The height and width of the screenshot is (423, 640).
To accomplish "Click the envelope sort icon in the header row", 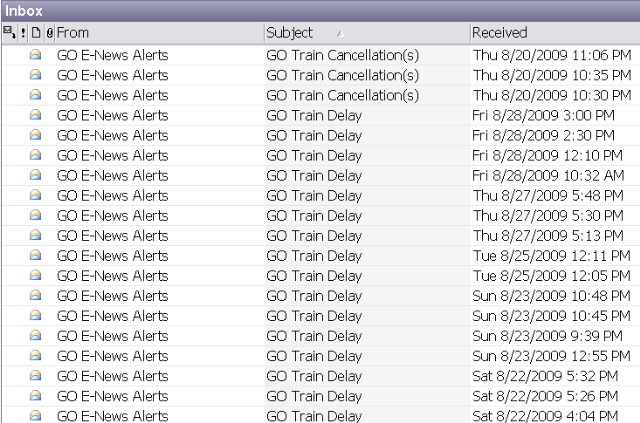I will click(9, 33).
